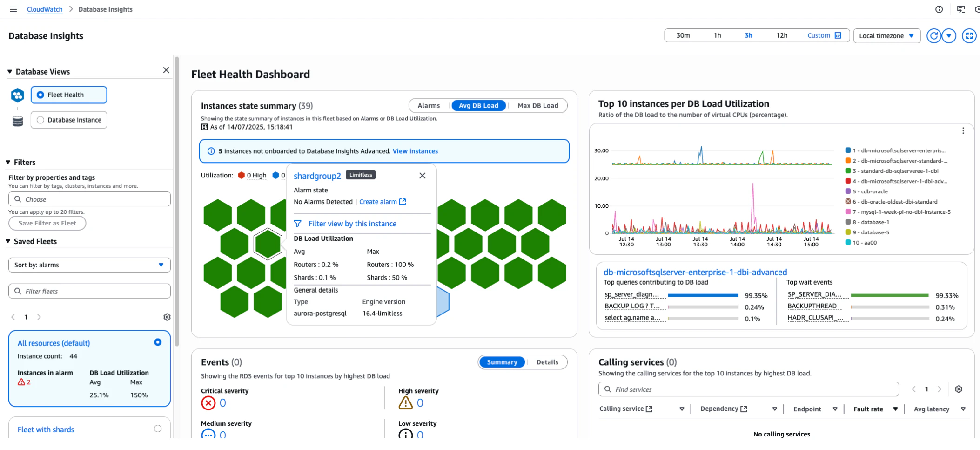Click legend swatch for db-oracle-oldest-dbi-standard

848,202
